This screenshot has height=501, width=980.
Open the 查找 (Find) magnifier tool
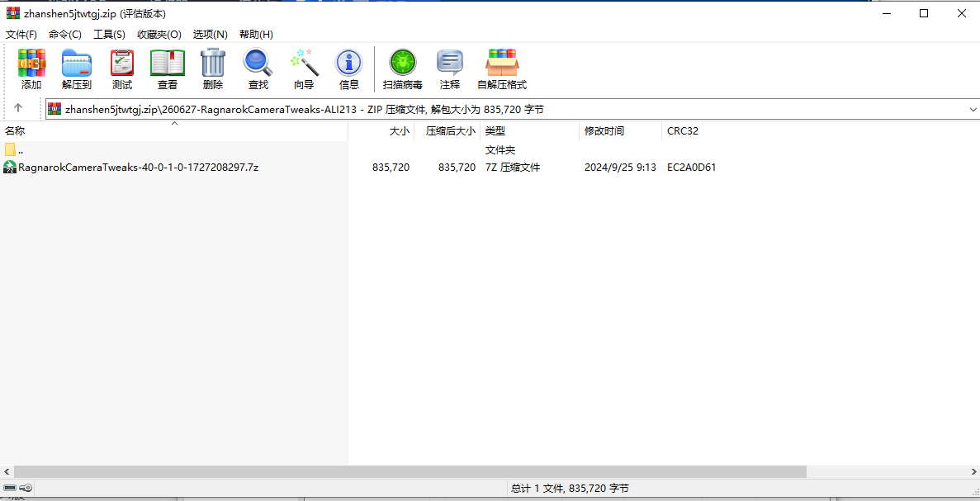258,63
